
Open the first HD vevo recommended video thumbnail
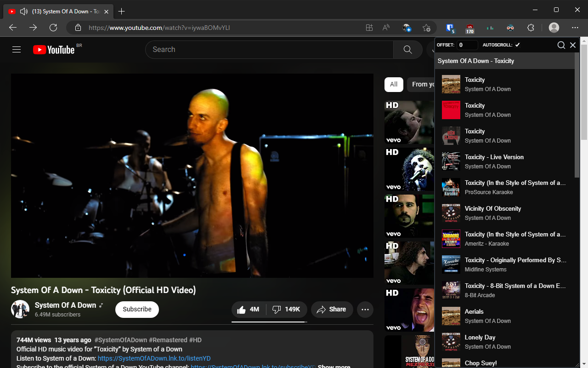click(409, 122)
